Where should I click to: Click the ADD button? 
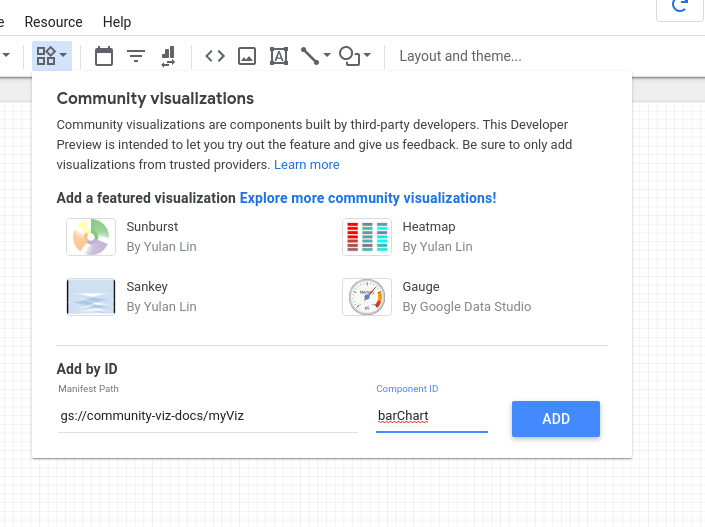[555, 419]
